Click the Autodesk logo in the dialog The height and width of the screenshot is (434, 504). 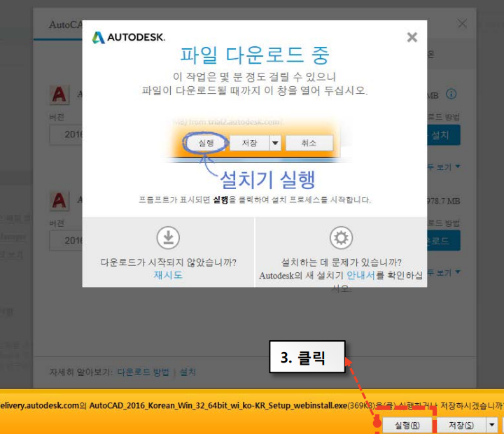point(129,37)
